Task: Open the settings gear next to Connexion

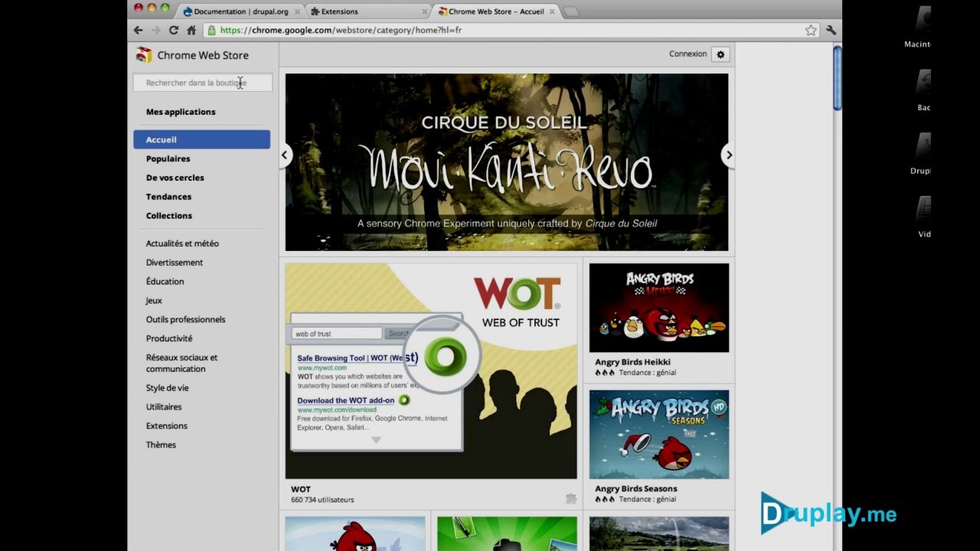Action: [x=720, y=54]
